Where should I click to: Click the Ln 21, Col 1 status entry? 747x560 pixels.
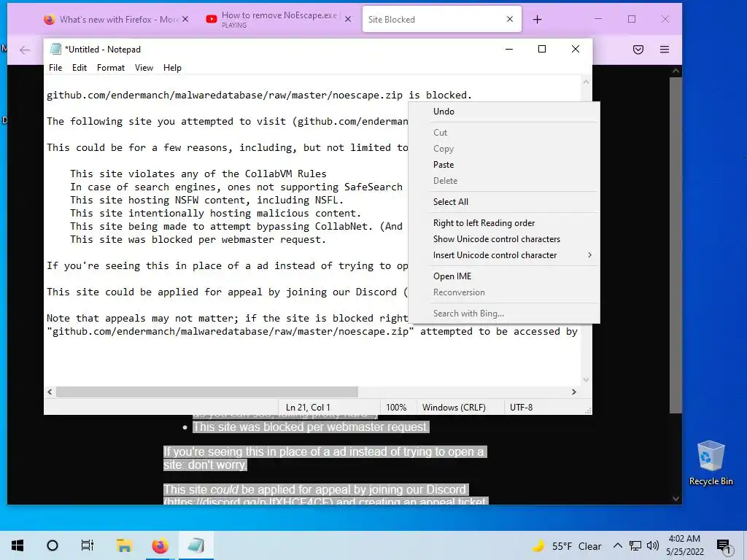[308, 408]
